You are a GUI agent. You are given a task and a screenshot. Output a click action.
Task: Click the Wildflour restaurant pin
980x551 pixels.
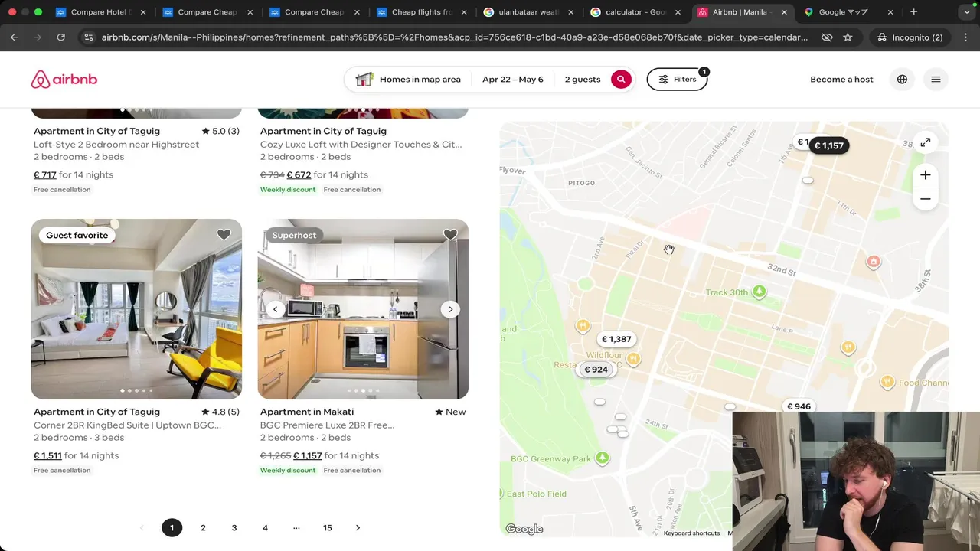click(x=633, y=359)
